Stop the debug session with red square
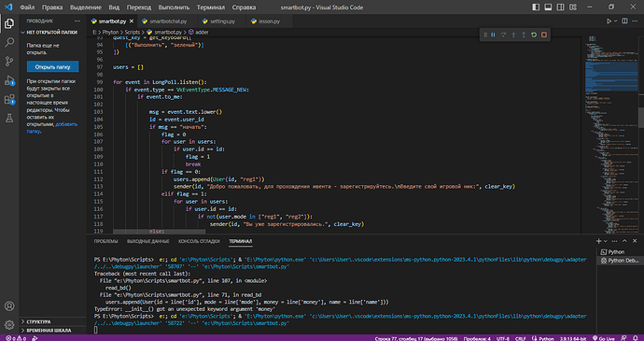 click(544, 35)
